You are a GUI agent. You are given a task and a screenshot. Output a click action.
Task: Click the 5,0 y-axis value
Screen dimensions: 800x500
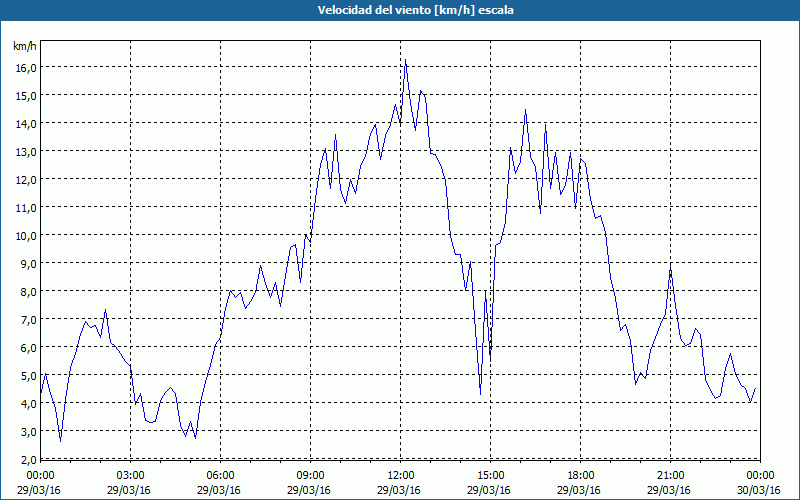tap(29, 376)
